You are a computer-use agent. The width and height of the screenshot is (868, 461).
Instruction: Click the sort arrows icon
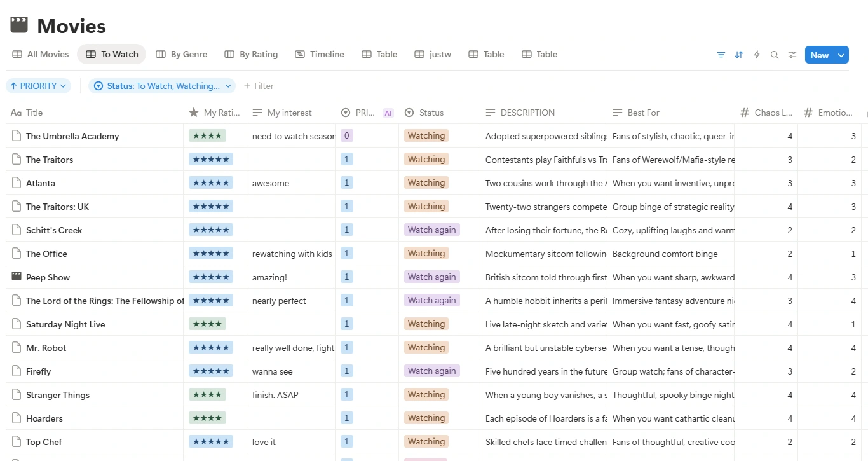coord(738,55)
